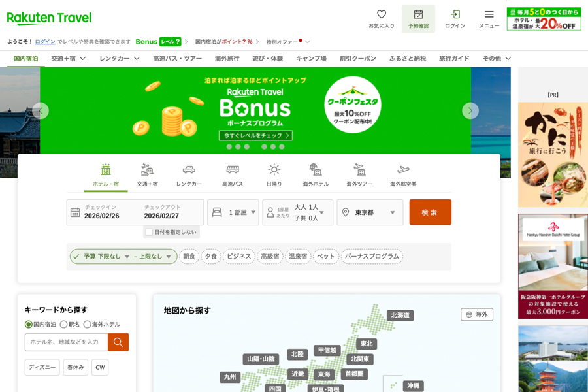Screen dimensions: 588x392
Task: Open the メニュー hamburger icon
Action: click(489, 14)
